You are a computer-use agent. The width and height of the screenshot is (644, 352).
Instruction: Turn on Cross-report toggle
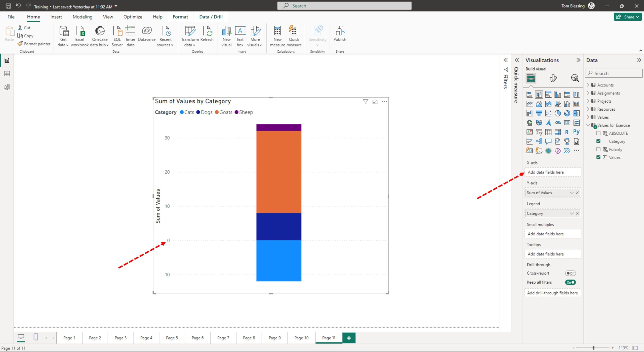pos(570,273)
